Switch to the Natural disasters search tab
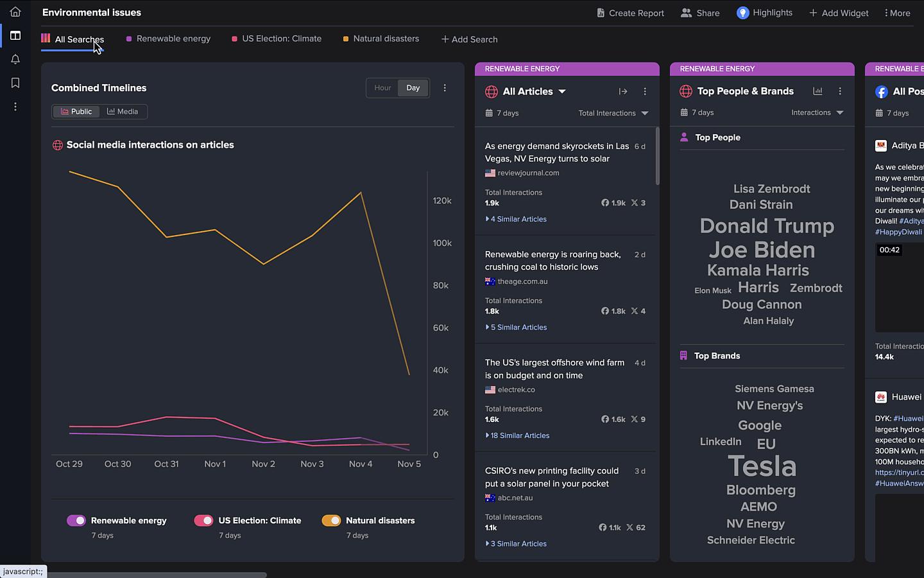 click(x=386, y=39)
